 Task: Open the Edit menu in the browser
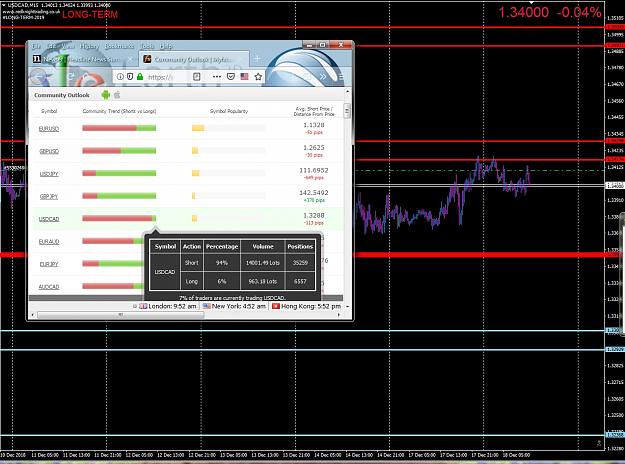[52, 46]
